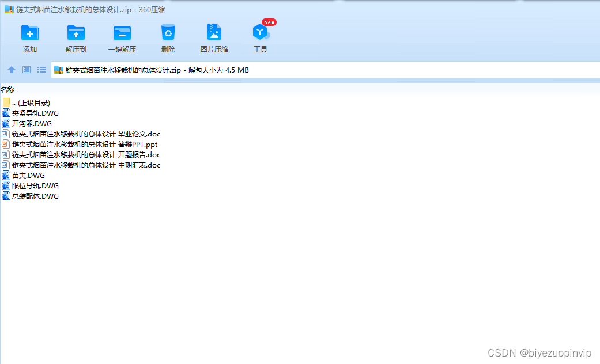The image size is (600, 364).
Task: Click the 一键解压 (One-click extract) icon
Action: 122,33
